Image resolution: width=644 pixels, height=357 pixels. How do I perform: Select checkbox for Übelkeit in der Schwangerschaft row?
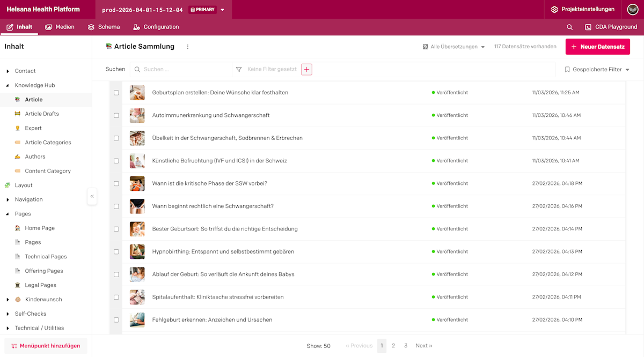pos(116,138)
